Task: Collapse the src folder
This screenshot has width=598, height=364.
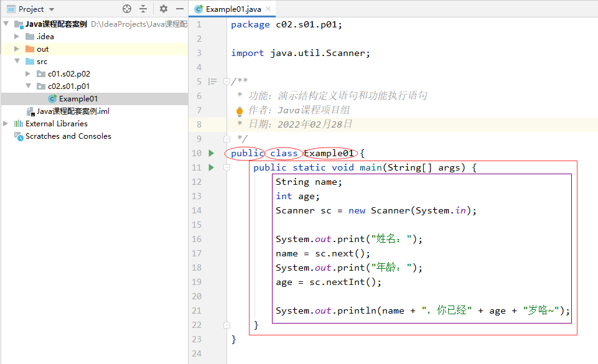Action: point(17,61)
